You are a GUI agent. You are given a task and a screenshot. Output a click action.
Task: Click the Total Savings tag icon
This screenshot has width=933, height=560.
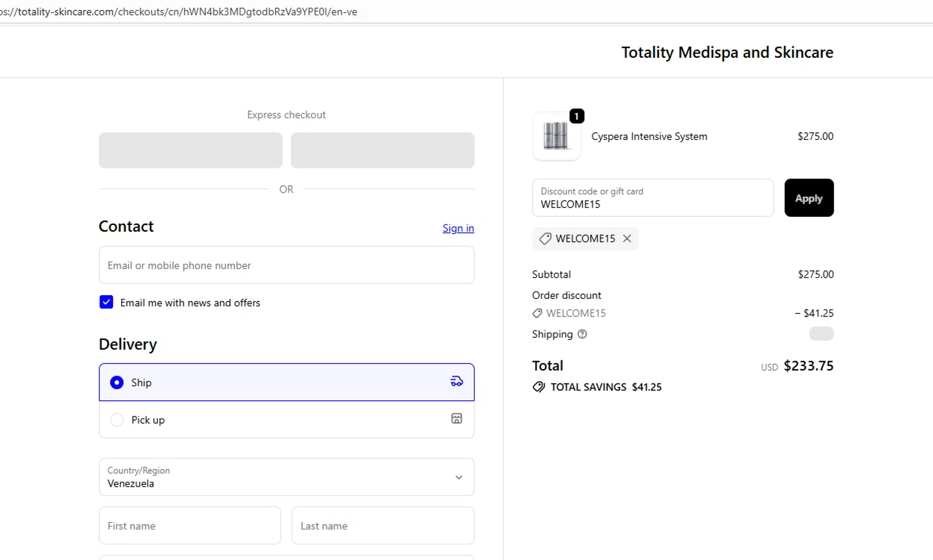click(539, 387)
